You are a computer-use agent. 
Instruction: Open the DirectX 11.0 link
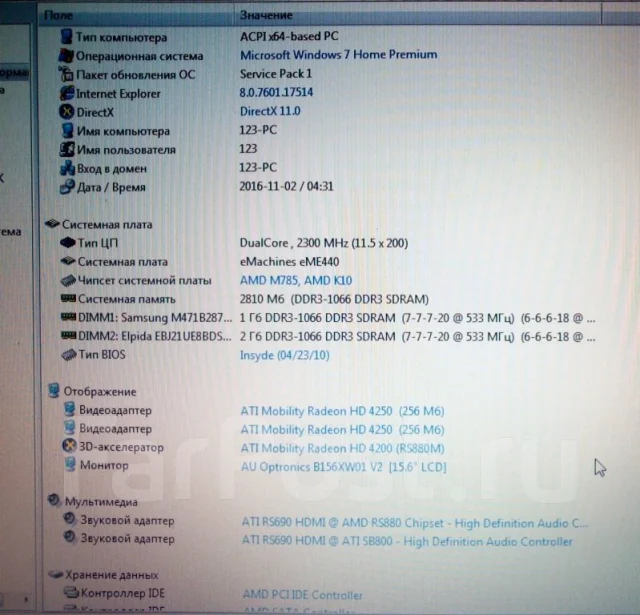tap(270, 111)
